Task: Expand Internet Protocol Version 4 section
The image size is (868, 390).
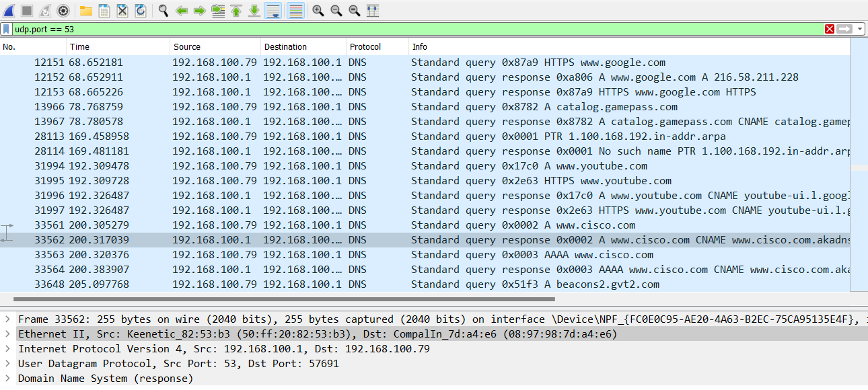Action: click(7, 349)
